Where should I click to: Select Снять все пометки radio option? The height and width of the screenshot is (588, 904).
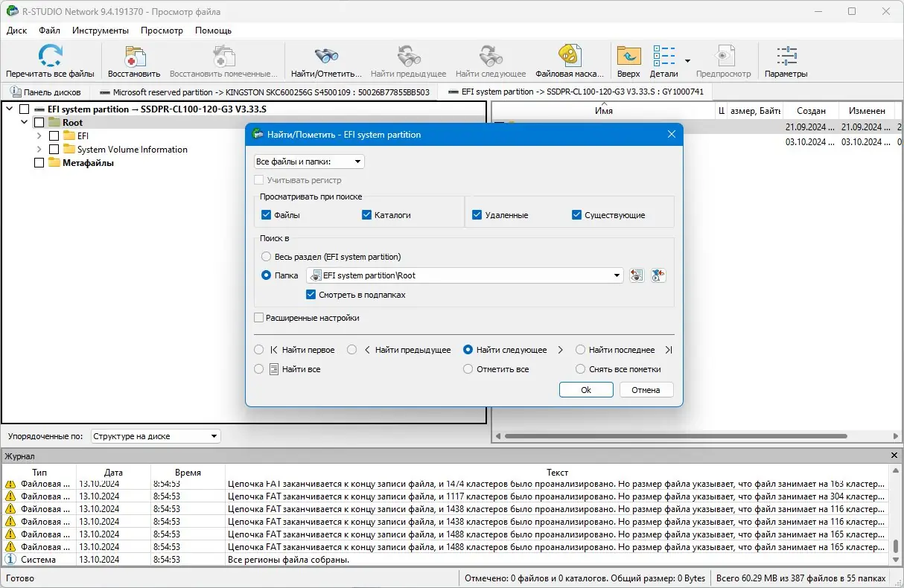580,369
